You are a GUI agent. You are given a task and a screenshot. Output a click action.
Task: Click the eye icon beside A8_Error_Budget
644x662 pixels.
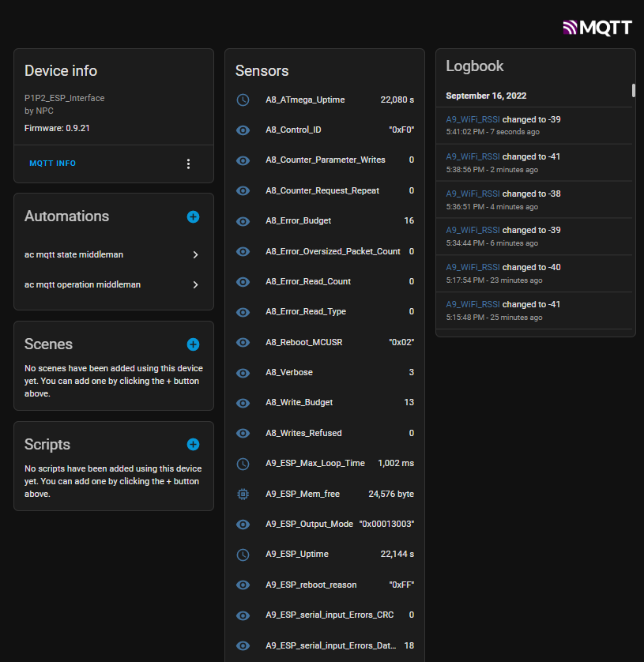[x=243, y=221]
